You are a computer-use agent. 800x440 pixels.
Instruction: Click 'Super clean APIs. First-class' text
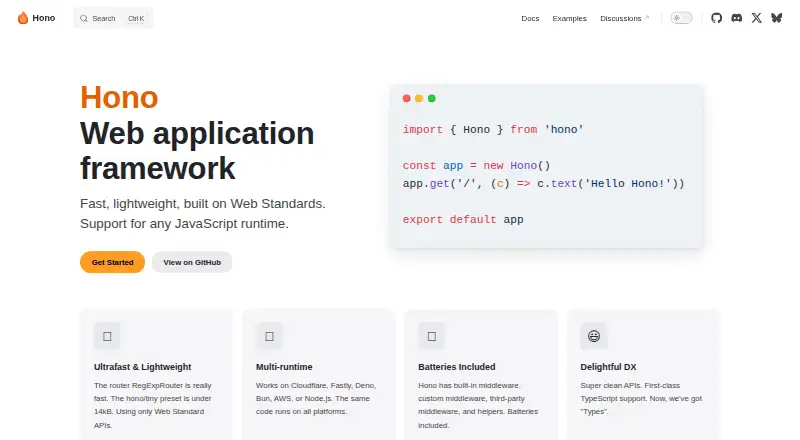point(630,385)
